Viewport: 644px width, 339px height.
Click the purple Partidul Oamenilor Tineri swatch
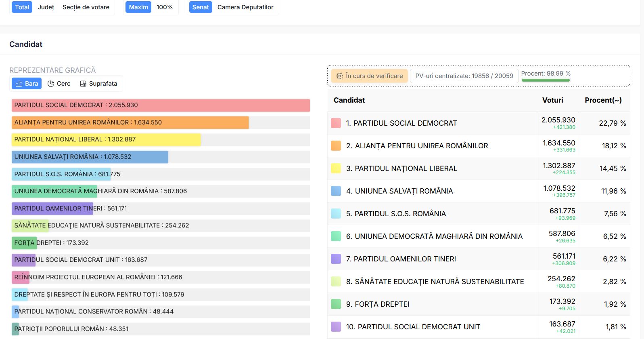point(336,259)
